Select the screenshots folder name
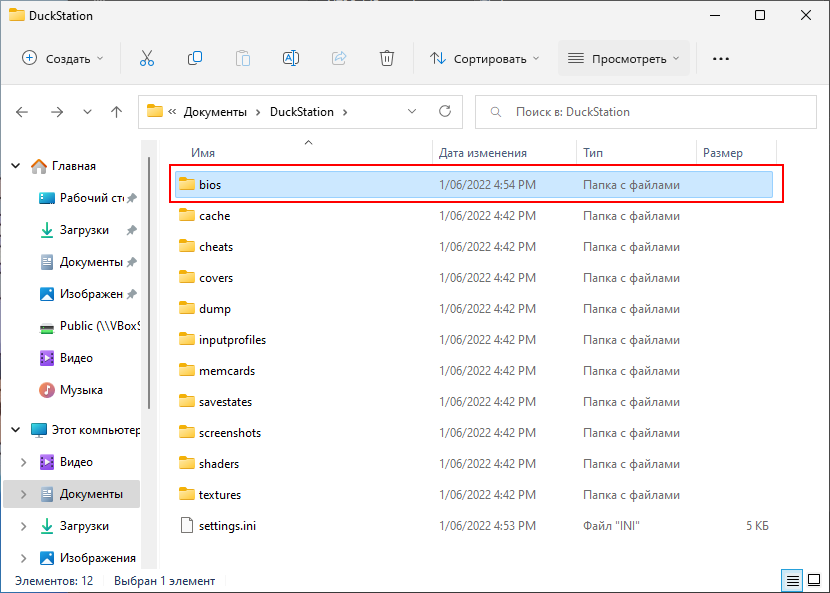830x593 pixels. pos(230,433)
